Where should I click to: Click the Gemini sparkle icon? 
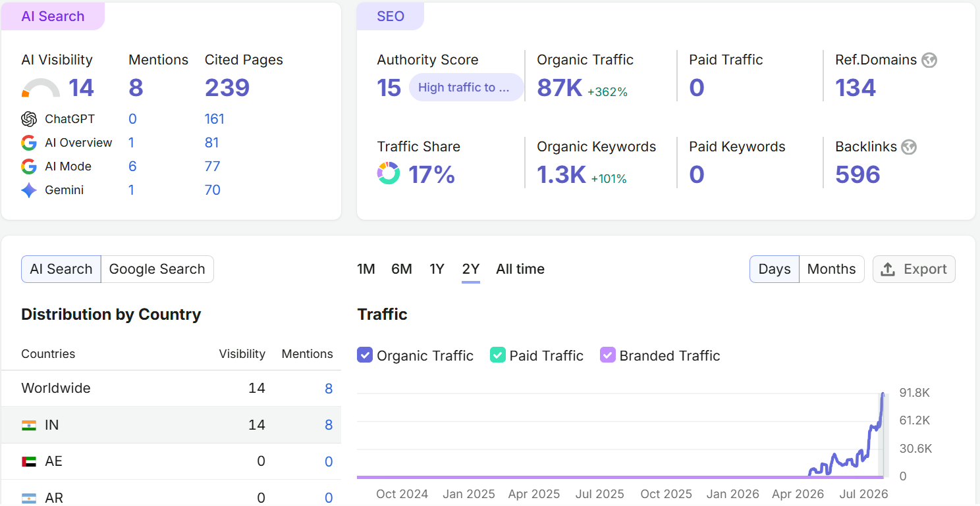(29, 190)
